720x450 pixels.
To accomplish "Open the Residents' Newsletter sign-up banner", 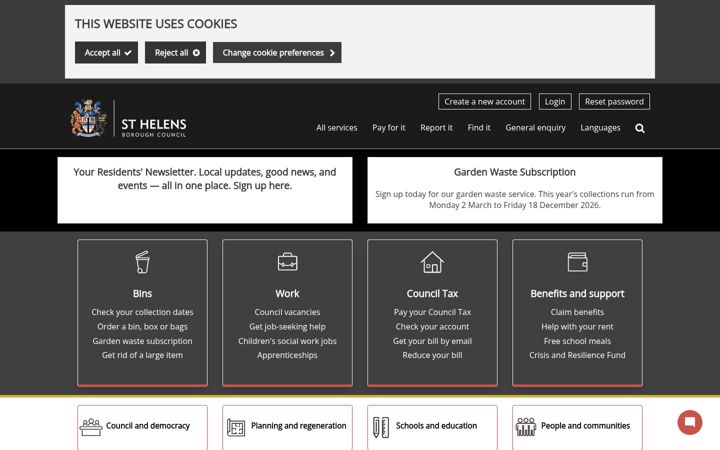I will [205, 190].
